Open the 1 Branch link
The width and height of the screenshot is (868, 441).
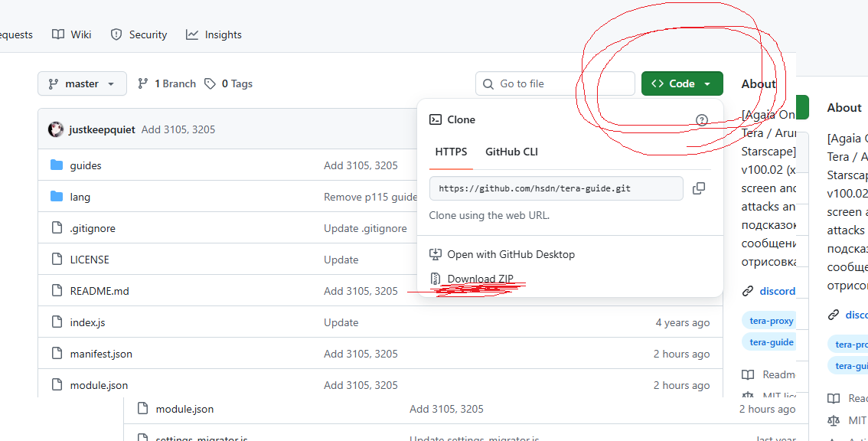click(x=167, y=83)
